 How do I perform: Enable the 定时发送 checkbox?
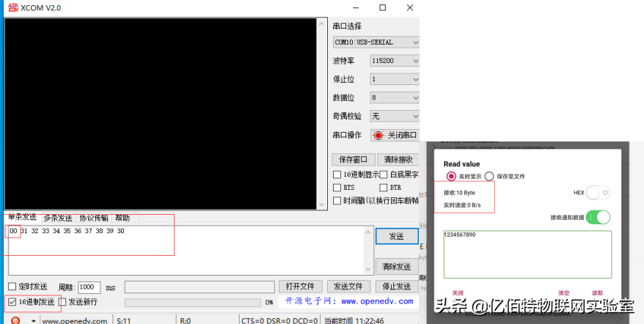click(12, 286)
